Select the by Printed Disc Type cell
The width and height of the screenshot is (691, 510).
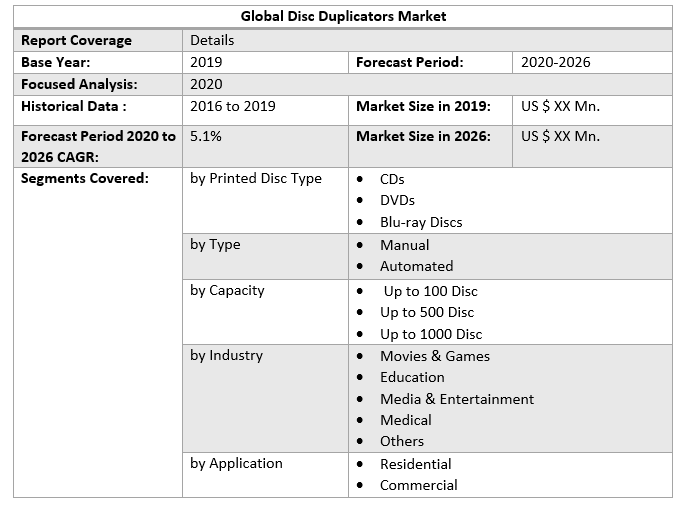click(x=256, y=178)
